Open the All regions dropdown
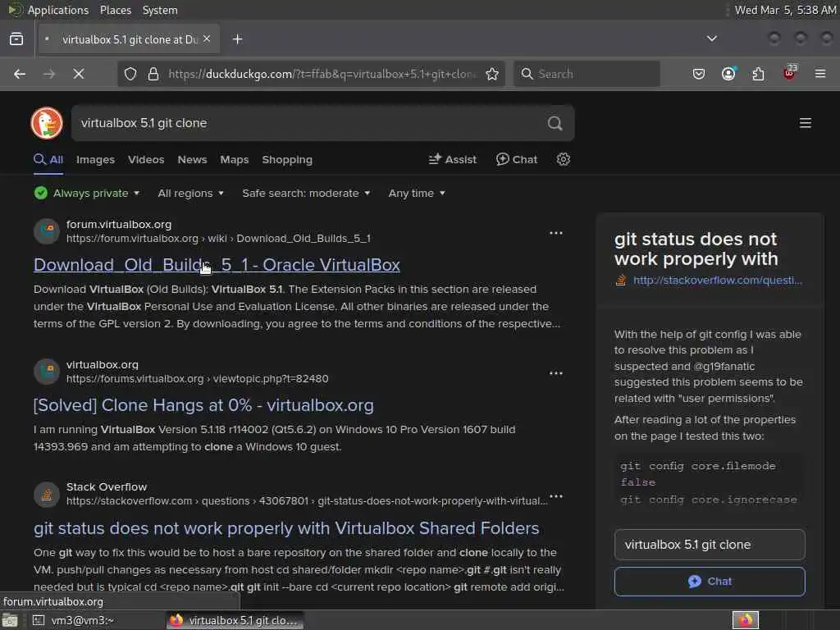Image resolution: width=840 pixels, height=630 pixels. click(x=190, y=193)
